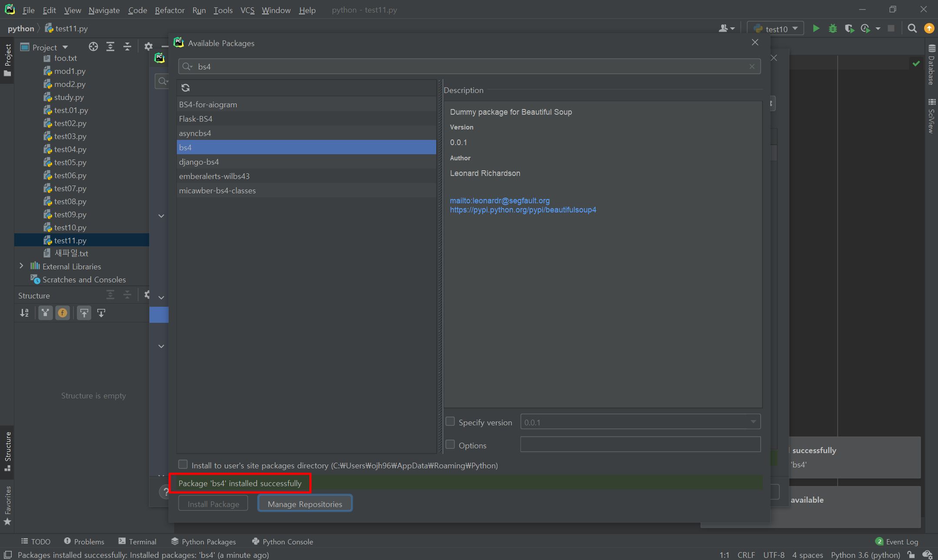Open the Project panel settings gear
The image size is (938, 560).
pos(148,47)
